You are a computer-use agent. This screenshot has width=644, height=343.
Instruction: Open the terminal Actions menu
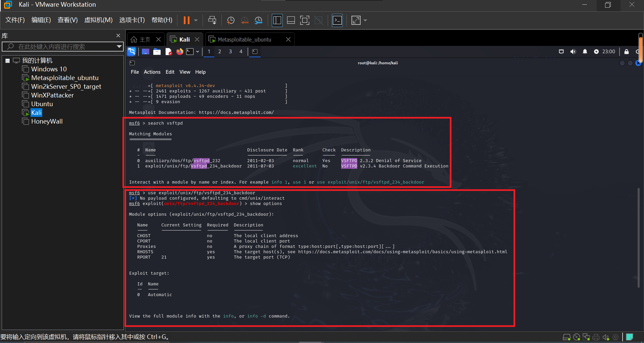[x=152, y=72]
